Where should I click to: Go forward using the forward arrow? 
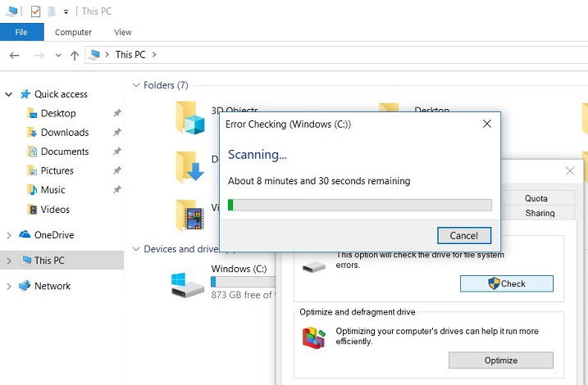pos(39,56)
